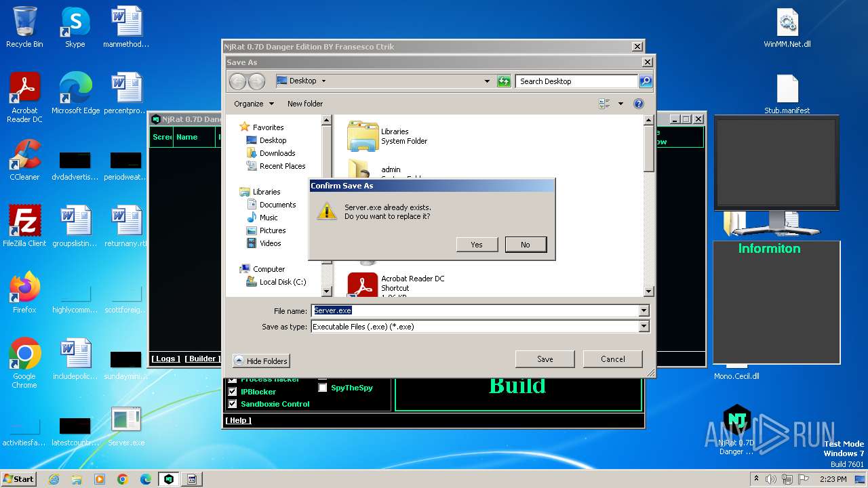The width and height of the screenshot is (868, 488).
Task: Open Google Chrome desktop shortcut
Action: pyautogui.click(x=24, y=364)
